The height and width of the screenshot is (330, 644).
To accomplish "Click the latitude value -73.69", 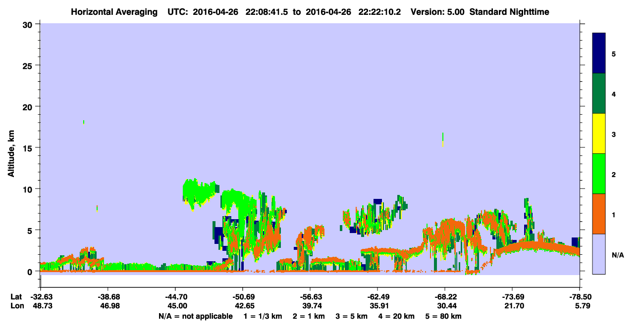I will click(512, 297).
